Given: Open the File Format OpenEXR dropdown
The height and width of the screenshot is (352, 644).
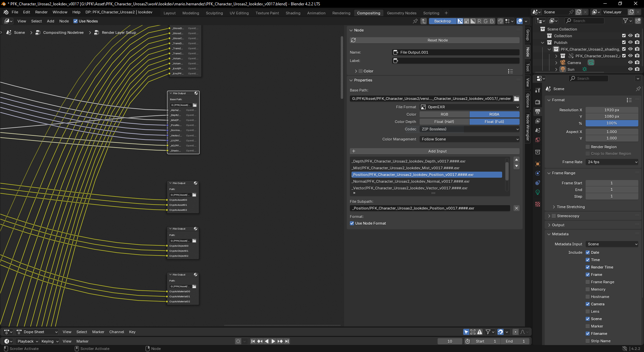Looking at the screenshot, I should (x=470, y=107).
